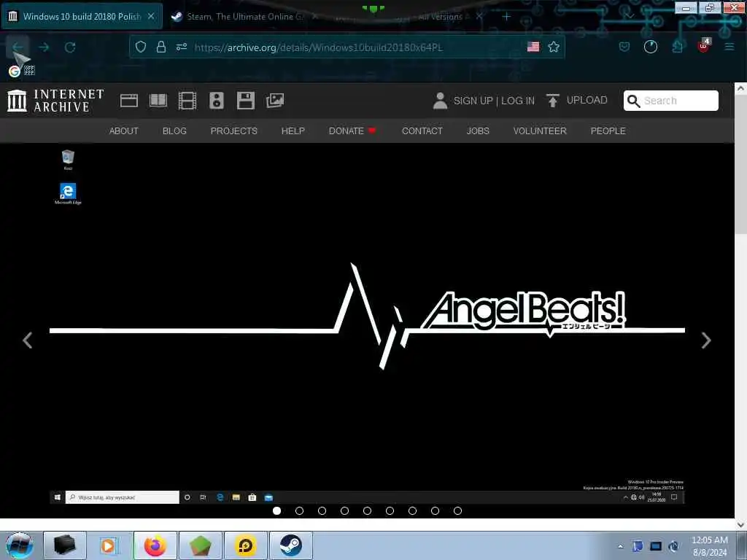Select the fifth (middle) carousel dot
The height and width of the screenshot is (560, 747).
tap(368, 510)
